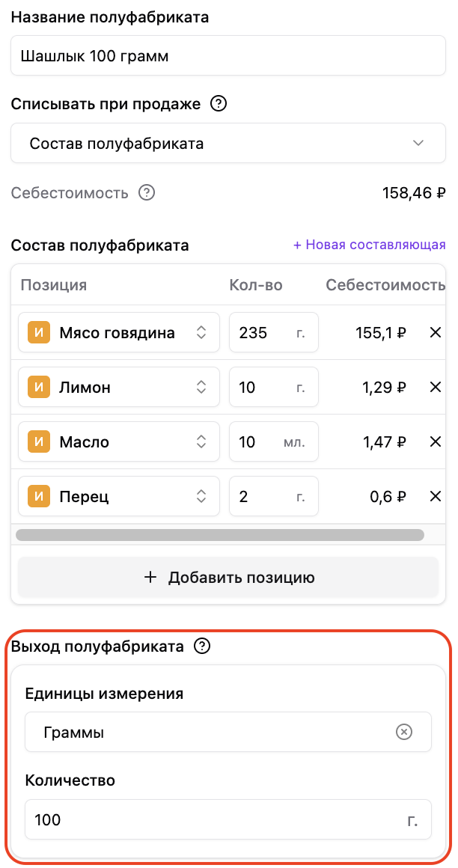Screen dimensions: 458x868
Task: Clear the Граммы unit selection
Action: coord(404,733)
